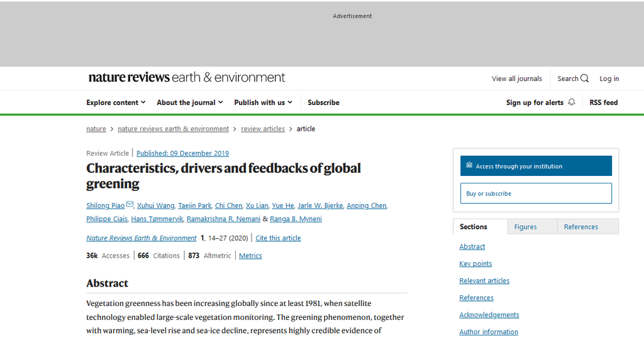Click the search magnifier icon
The width and height of the screenshot is (644, 338).
coord(584,79)
